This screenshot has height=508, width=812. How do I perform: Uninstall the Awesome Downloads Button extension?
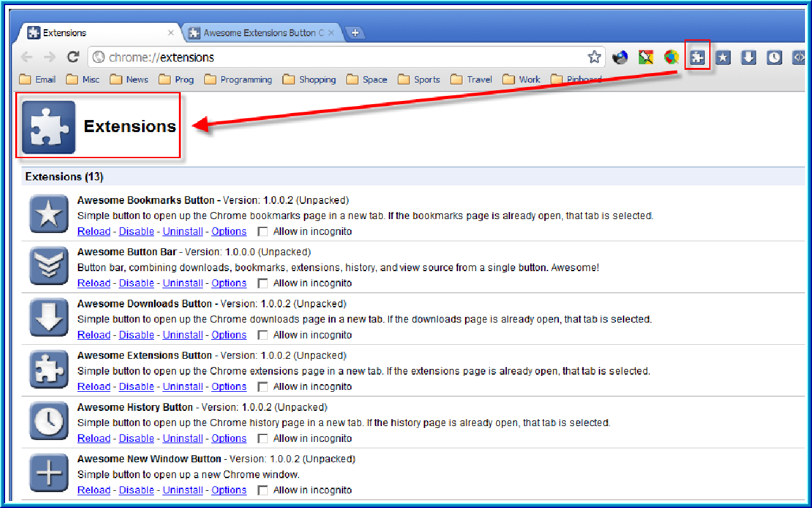pos(183,335)
